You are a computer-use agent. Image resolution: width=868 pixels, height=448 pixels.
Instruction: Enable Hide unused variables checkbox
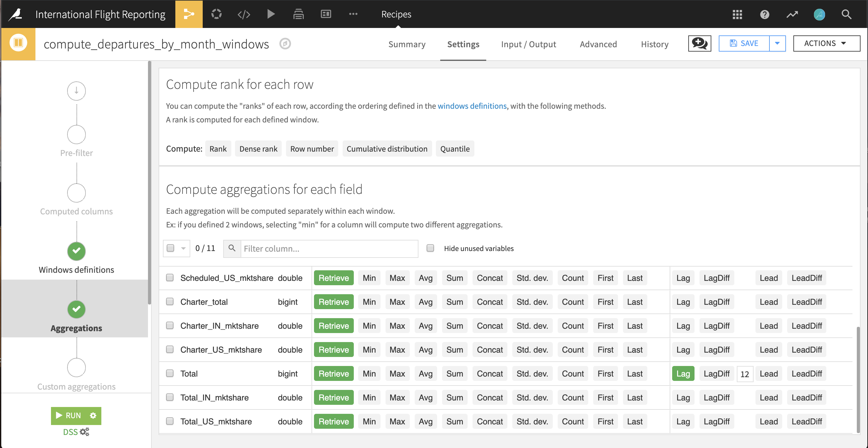[x=430, y=248]
